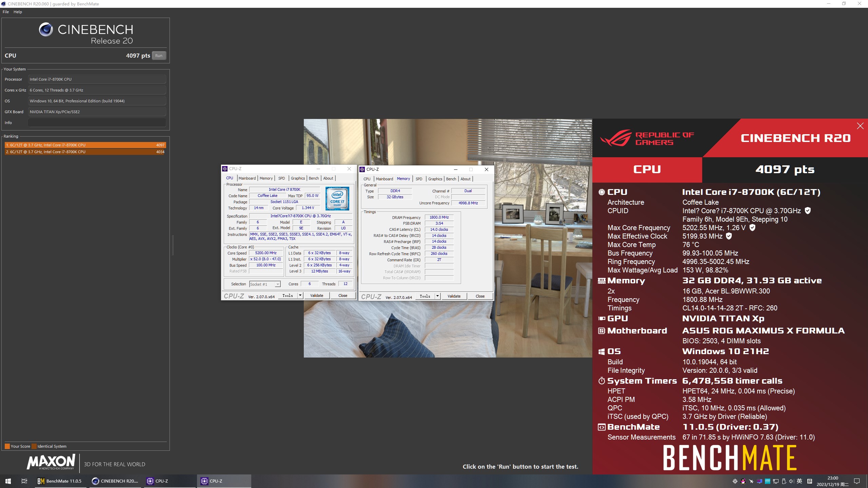Click the Windows OS icon in BenchMate panel
868x488 pixels.
[x=601, y=352]
